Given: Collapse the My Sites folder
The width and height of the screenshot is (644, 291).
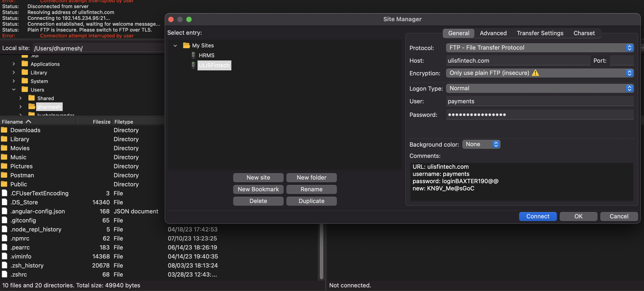Looking at the screenshot, I should pyautogui.click(x=175, y=46).
